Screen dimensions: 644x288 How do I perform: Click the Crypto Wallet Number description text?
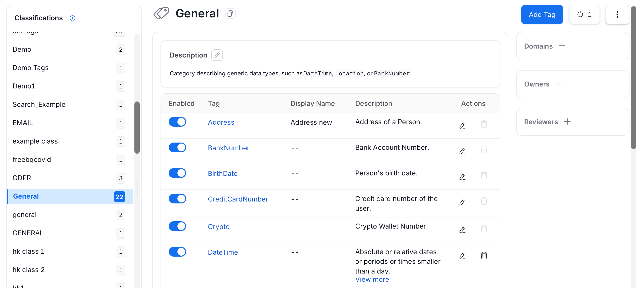(391, 226)
